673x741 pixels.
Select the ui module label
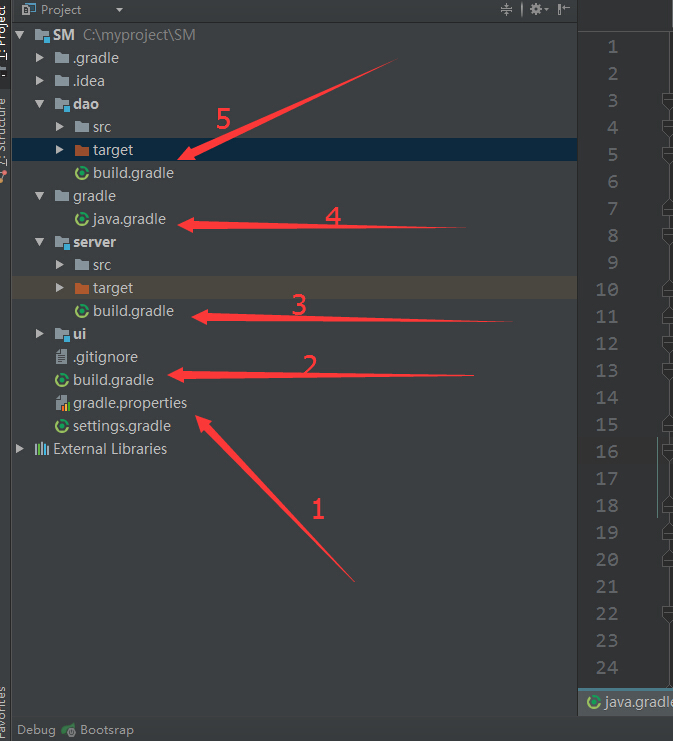pos(79,334)
